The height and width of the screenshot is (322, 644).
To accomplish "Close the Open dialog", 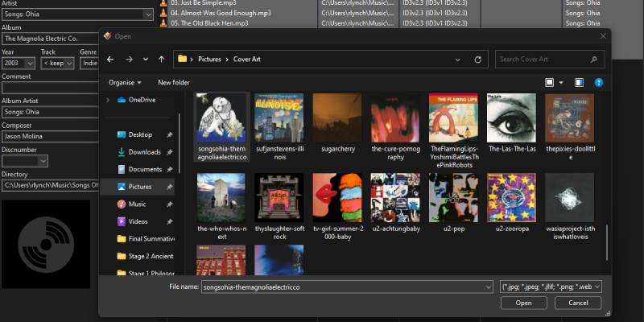I will [x=603, y=36].
